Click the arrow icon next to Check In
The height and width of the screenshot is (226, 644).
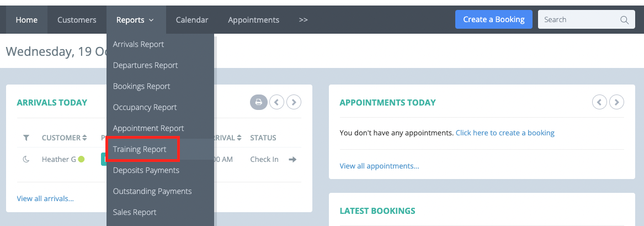click(x=292, y=160)
